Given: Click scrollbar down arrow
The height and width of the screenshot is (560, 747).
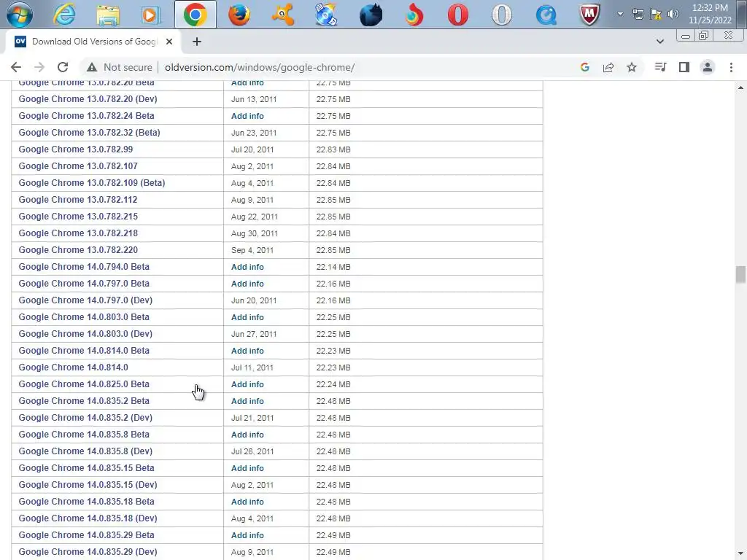Looking at the screenshot, I should [x=740, y=553].
